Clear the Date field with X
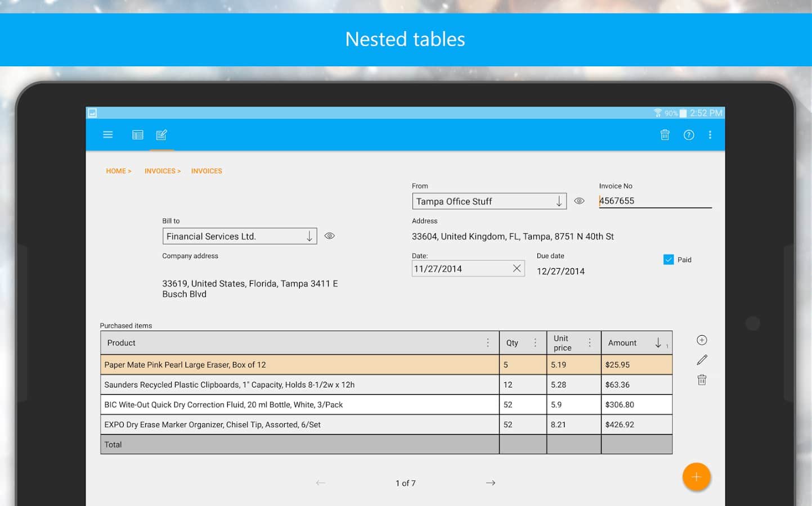This screenshot has height=506, width=812. 517,269
